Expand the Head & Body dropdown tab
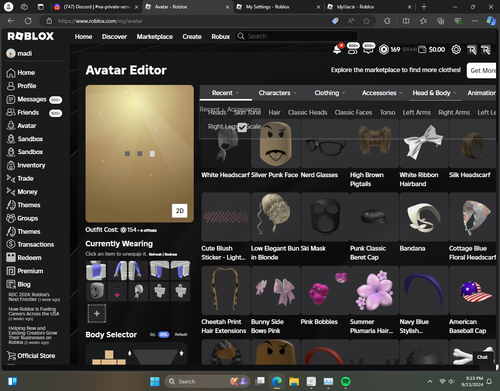500x391 pixels. [x=435, y=93]
